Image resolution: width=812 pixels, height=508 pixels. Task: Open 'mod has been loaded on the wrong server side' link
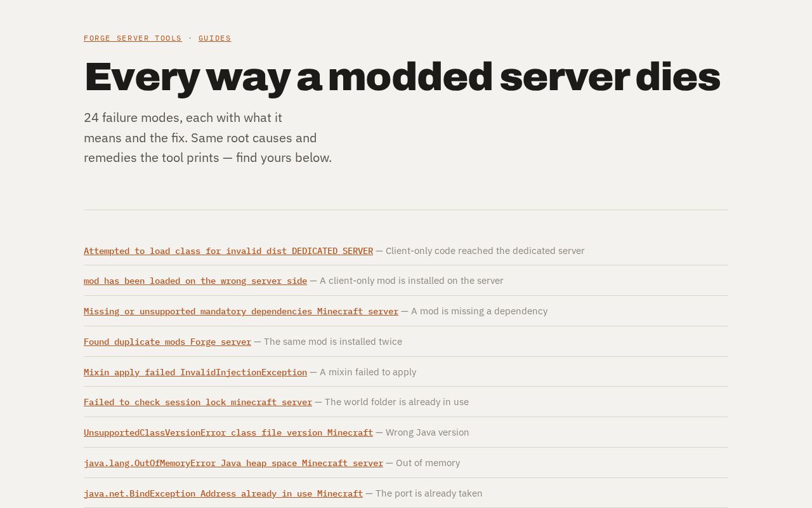point(195,281)
